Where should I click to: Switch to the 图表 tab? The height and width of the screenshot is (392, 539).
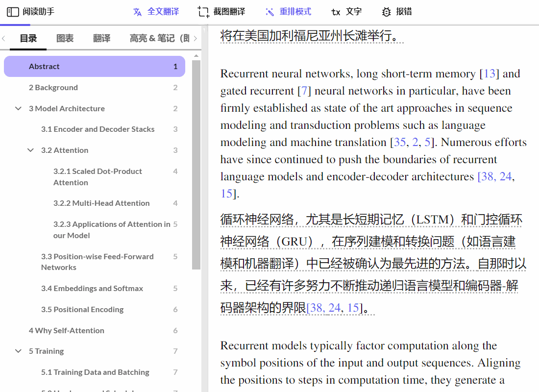coord(65,38)
